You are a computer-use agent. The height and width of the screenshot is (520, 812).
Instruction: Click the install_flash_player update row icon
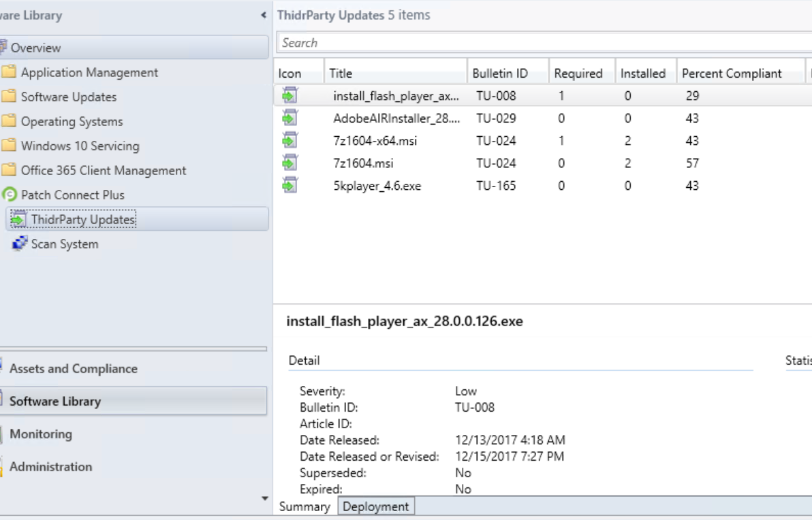[x=290, y=96]
